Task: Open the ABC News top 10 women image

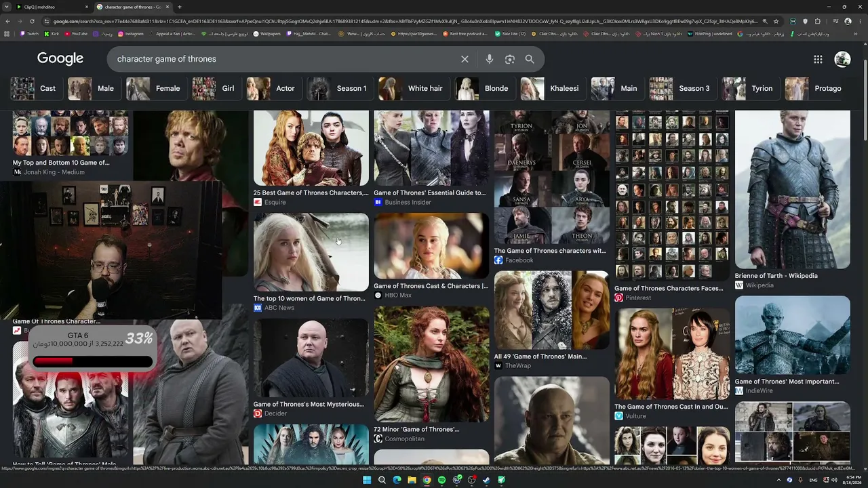Action: pos(311,252)
